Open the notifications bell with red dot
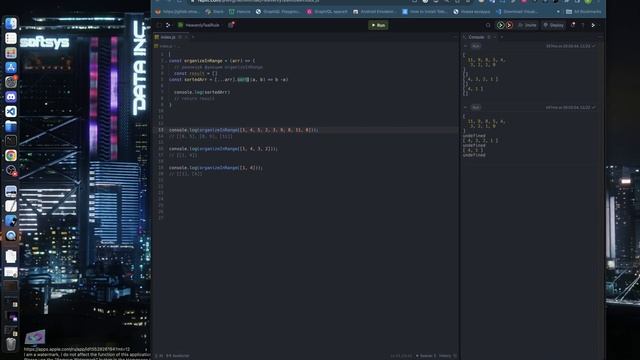 573,25
